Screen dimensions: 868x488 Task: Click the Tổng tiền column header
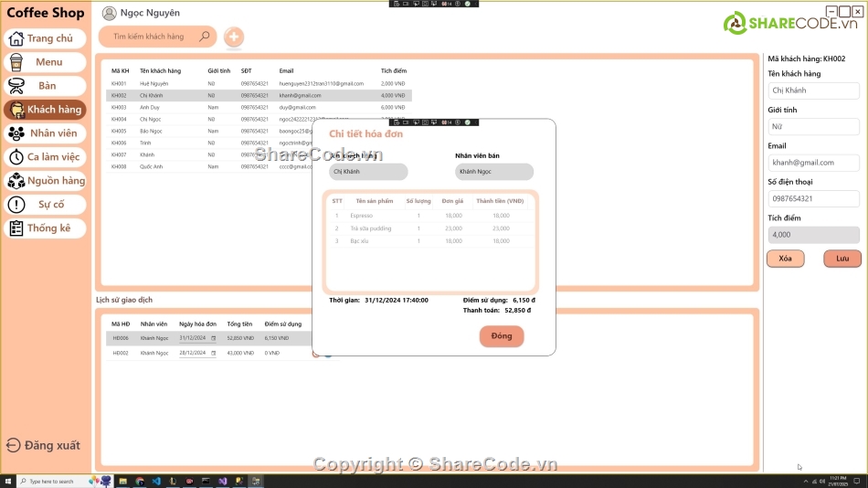pyautogui.click(x=239, y=324)
